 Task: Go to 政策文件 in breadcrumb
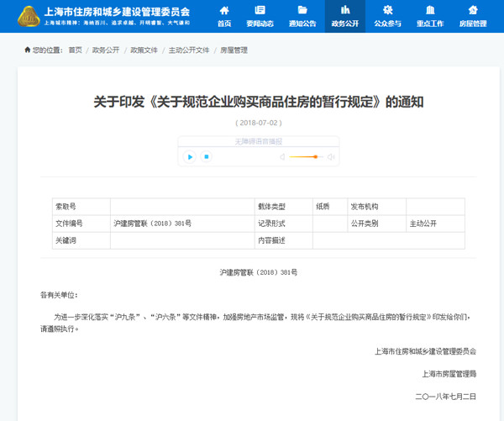[144, 50]
